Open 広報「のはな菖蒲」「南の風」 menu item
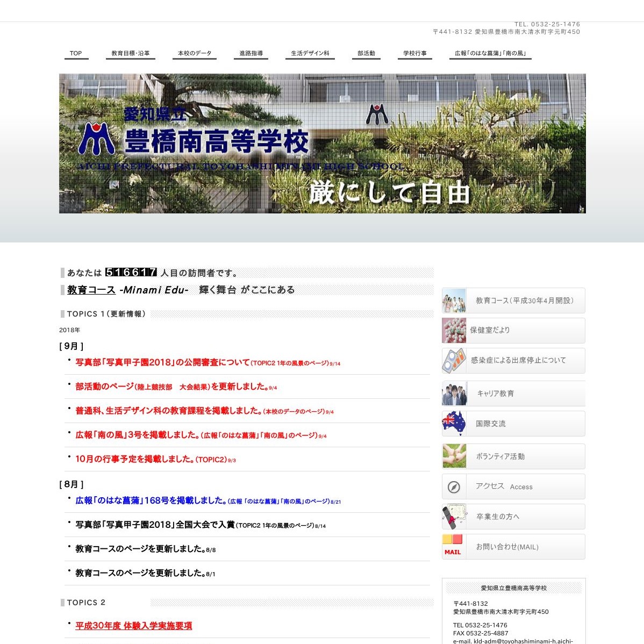Screen dimensions: 644x644 490,53
